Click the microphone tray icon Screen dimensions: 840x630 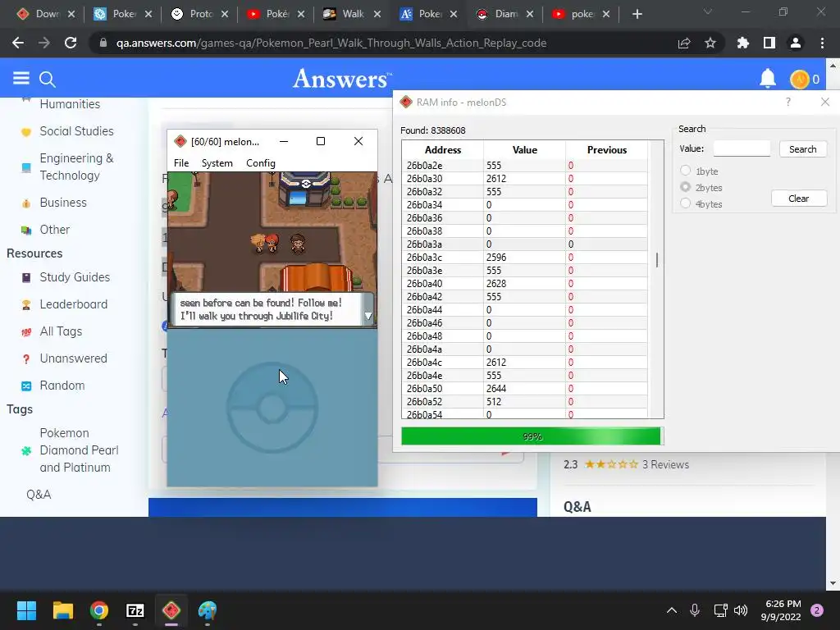pyautogui.click(x=695, y=610)
